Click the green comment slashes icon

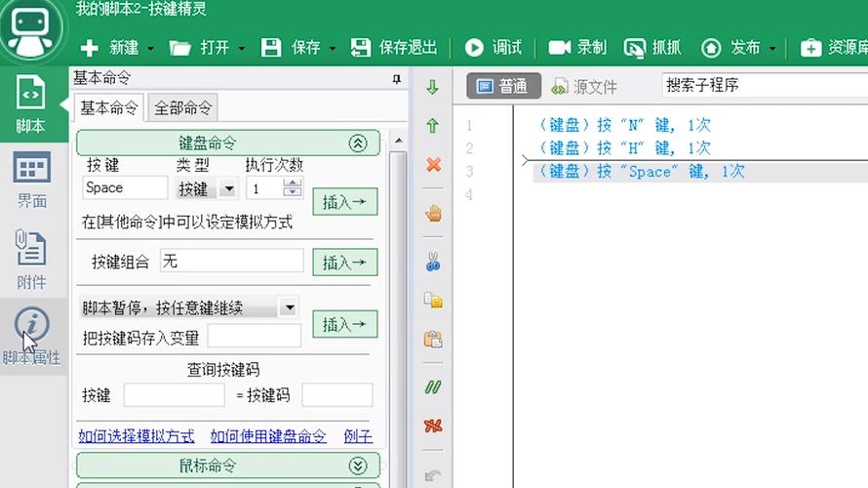coord(433,386)
